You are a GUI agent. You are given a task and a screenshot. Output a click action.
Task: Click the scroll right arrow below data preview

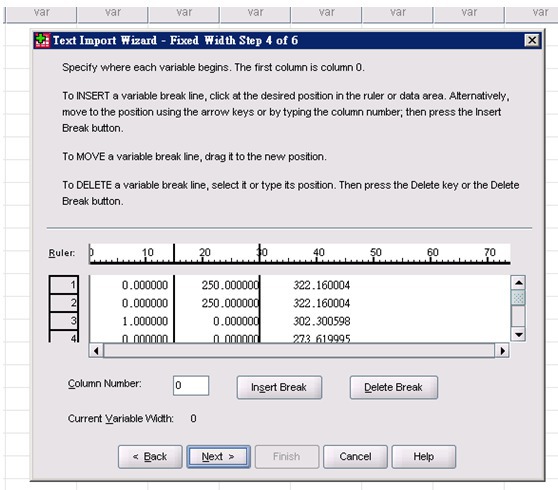[502, 351]
